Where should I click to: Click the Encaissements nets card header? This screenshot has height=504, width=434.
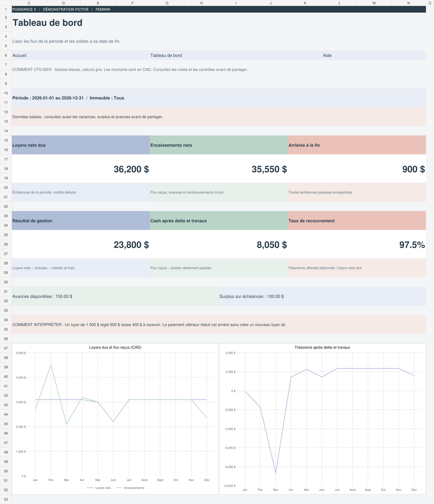click(x=219, y=145)
